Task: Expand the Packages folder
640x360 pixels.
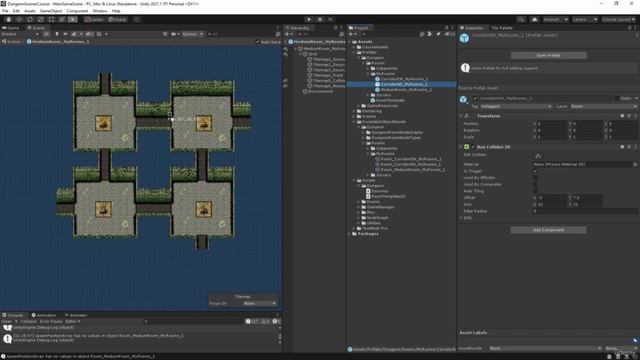Action: click(x=350, y=234)
